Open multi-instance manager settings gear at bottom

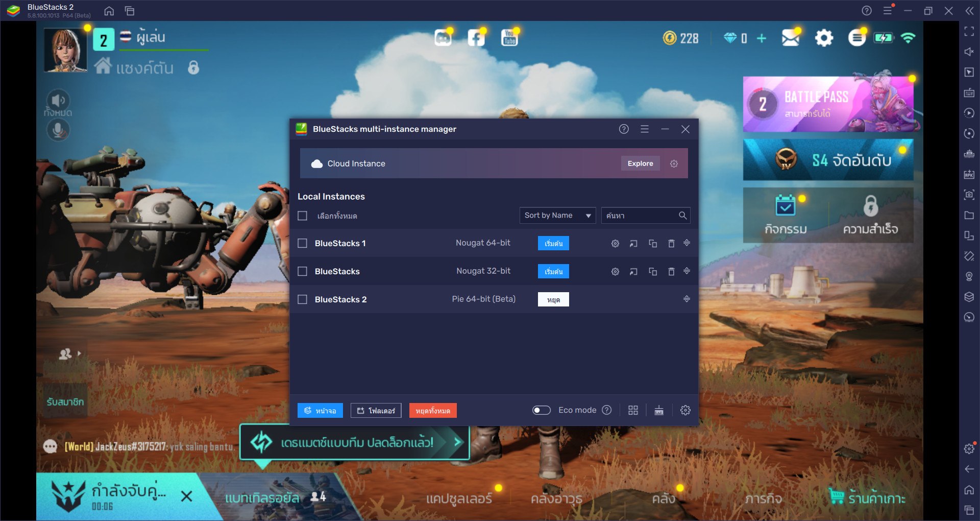(x=685, y=410)
